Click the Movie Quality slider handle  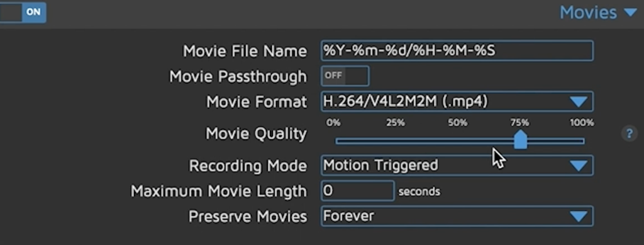point(520,140)
